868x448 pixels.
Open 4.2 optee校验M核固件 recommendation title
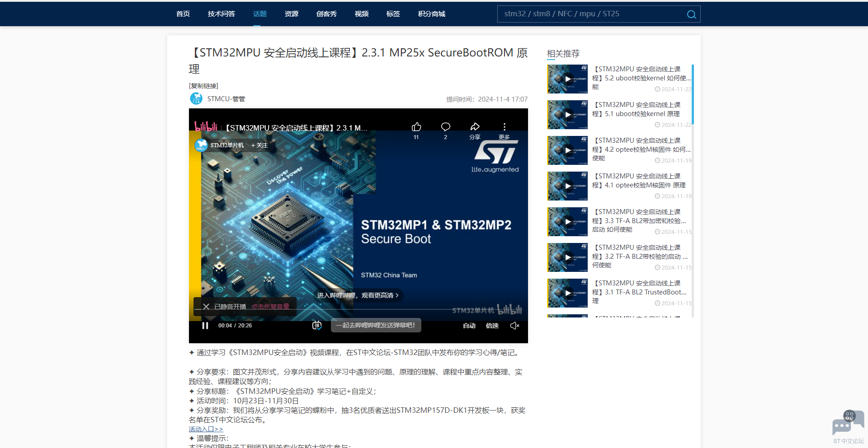pyautogui.click(x=642, y=149)
